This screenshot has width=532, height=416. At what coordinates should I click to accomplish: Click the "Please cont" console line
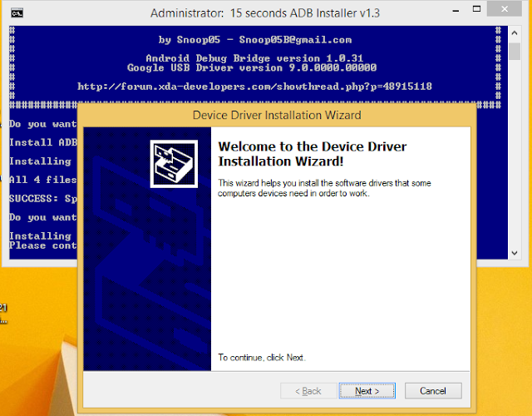[x=43, y=245]
